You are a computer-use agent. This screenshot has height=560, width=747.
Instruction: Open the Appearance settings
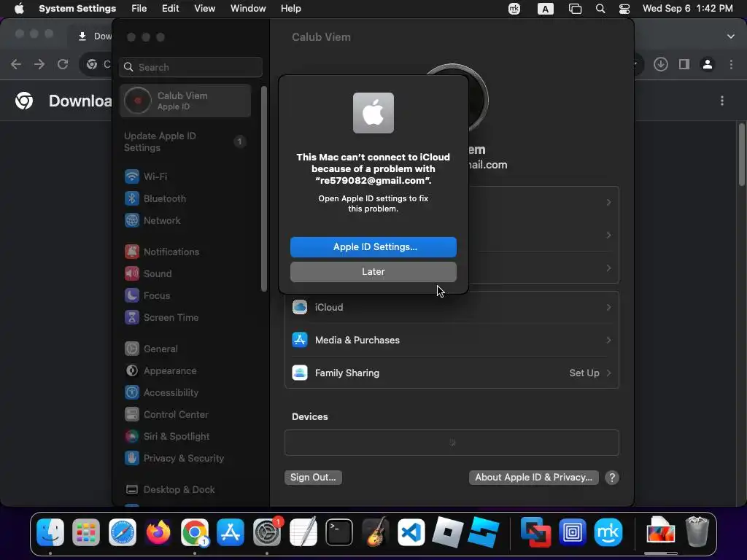[x=186, y=371]
